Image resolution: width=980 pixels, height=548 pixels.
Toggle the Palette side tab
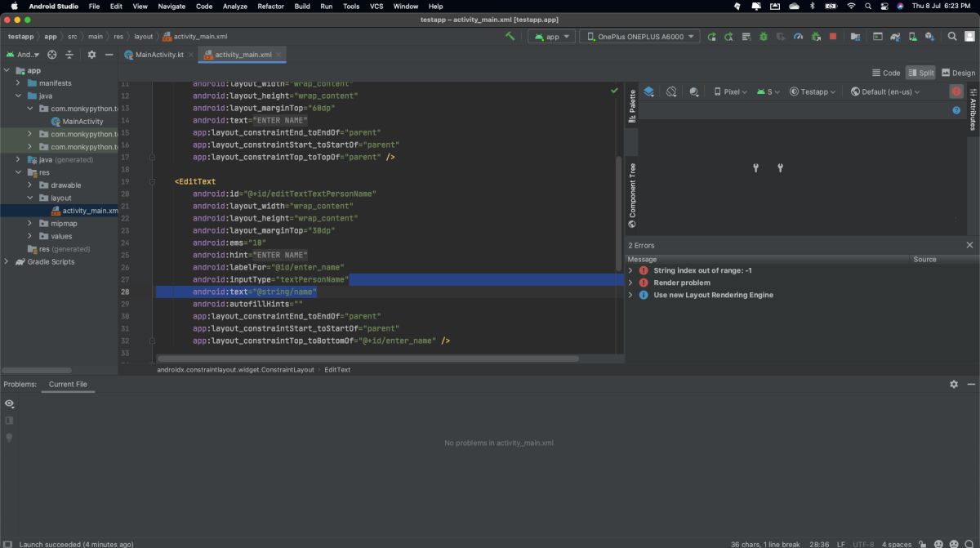tap(632, 105)
